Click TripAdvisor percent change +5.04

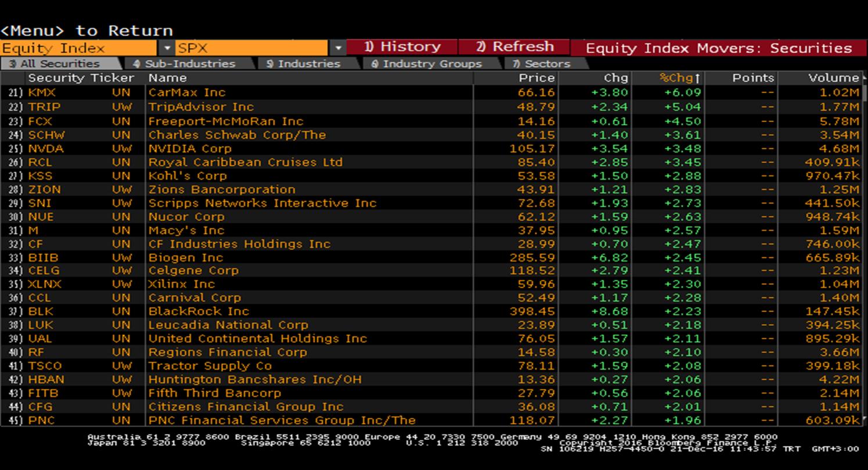tap(683, 107)
